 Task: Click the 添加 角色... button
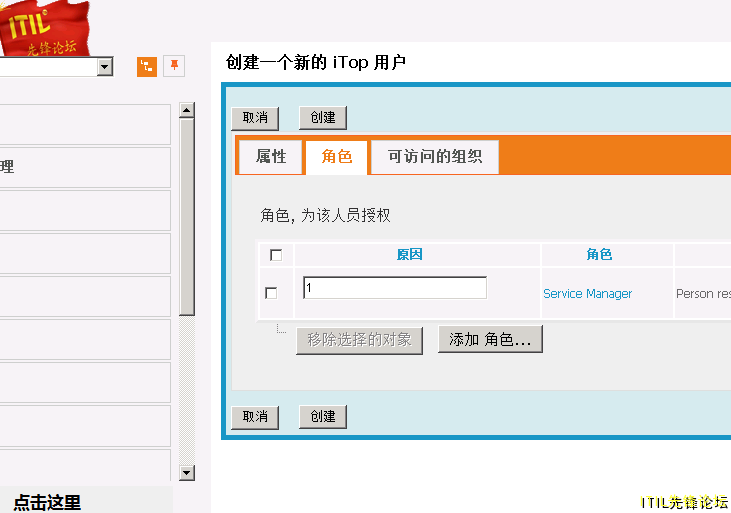(x=490, y=339)
